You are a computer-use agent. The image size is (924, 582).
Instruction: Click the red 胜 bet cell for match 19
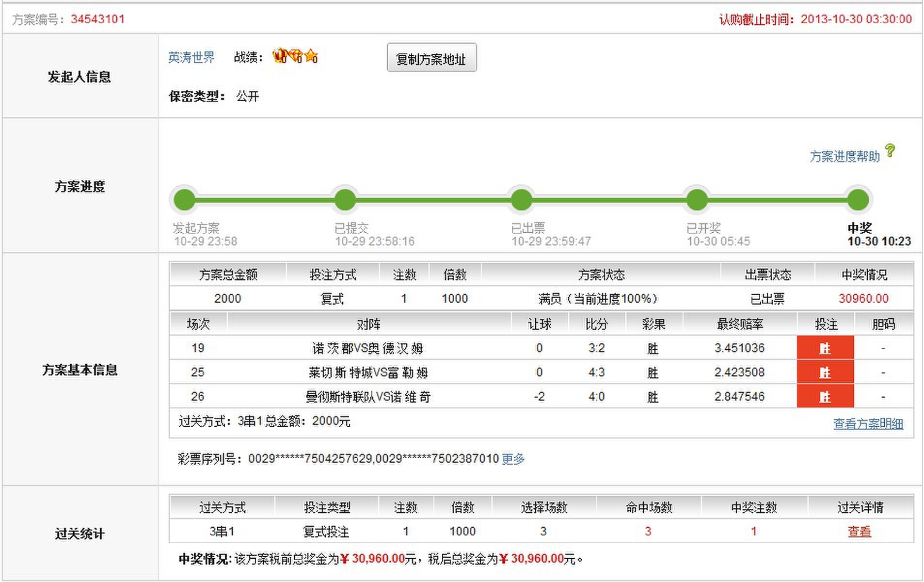click(x=825, y=348)
